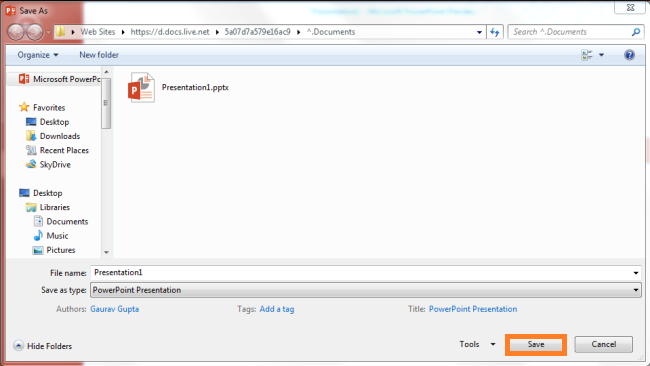Screen dimensions: 650x366
Task: Click Add a tag link
Action: pyautogui.click(x=277, y=309)
